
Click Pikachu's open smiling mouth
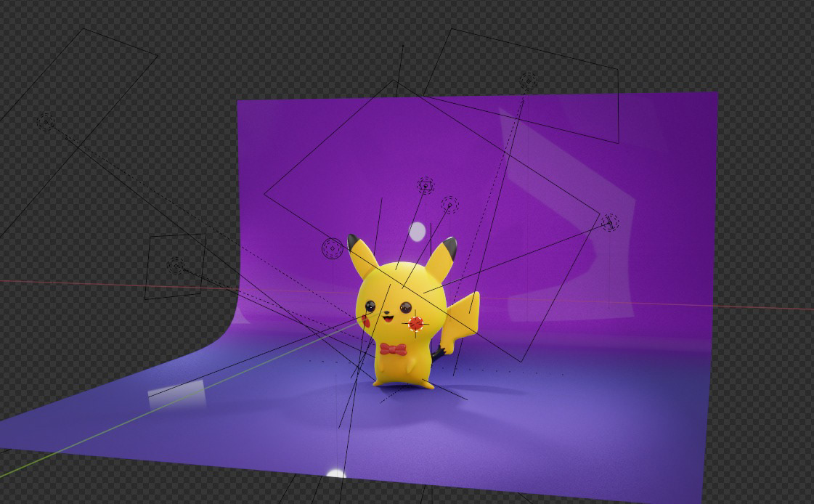[387, 317]
